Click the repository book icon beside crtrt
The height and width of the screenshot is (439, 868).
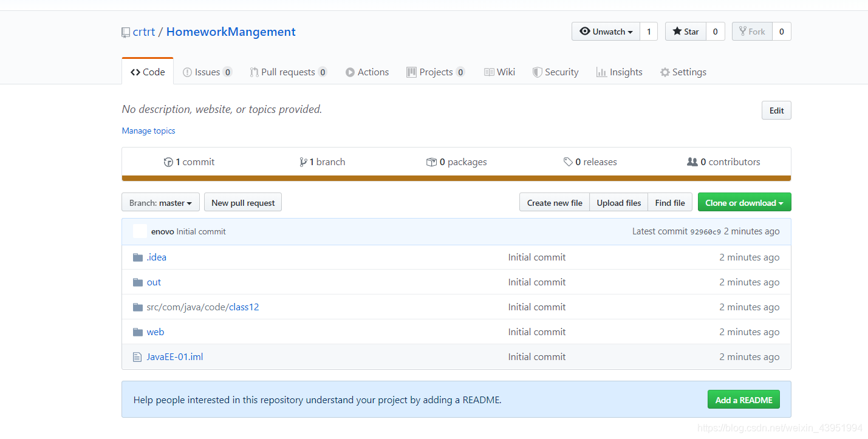tap(126, 32)
